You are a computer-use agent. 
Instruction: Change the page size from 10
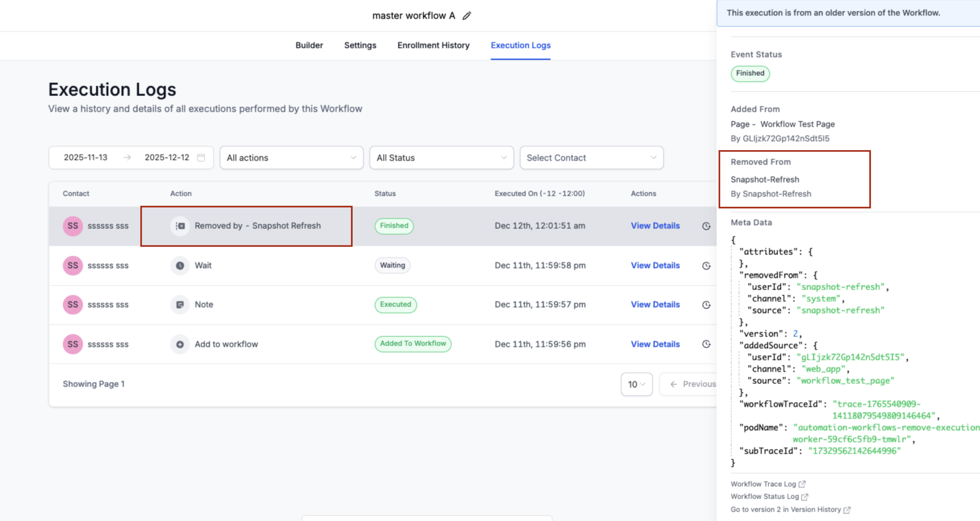coord(636,384)
